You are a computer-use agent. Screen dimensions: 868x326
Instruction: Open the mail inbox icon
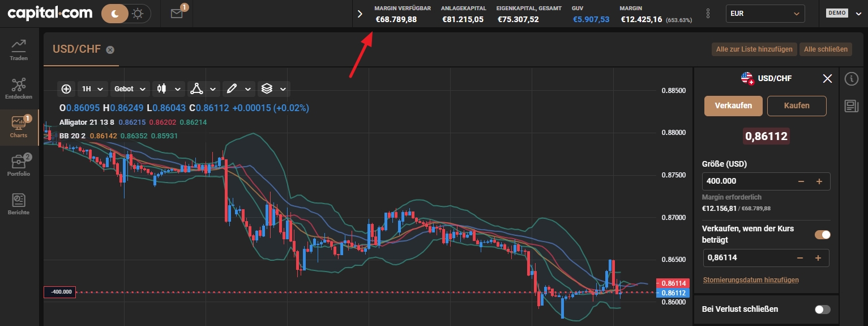pyautogui.click(x=177, y=14)
